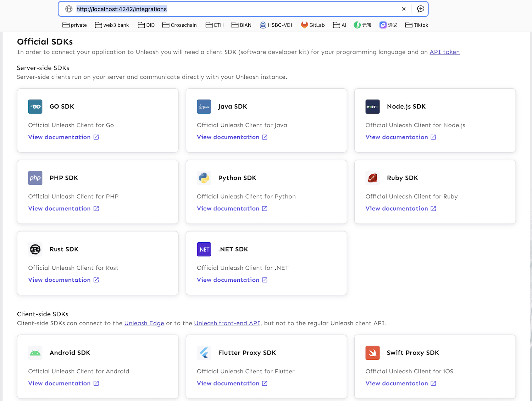532x401 pixels.
Task: Click the .NET SDK logo icon
Action: [x=204, y=249]
